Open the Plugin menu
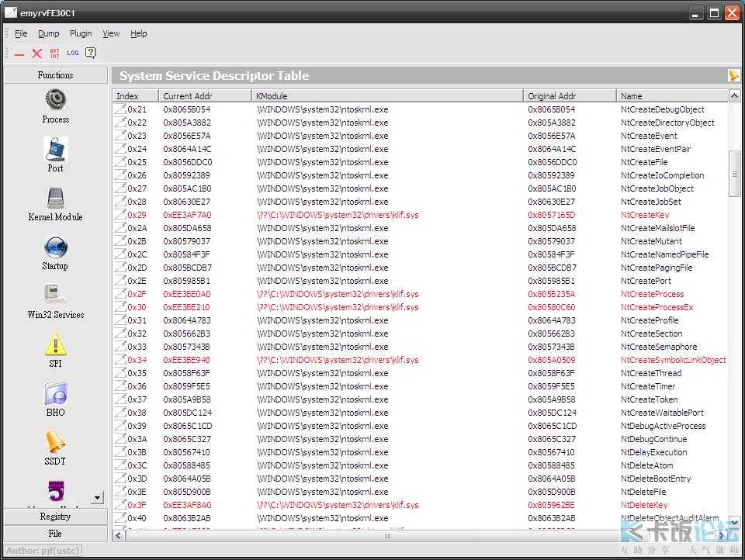 (x=81, y=33)
